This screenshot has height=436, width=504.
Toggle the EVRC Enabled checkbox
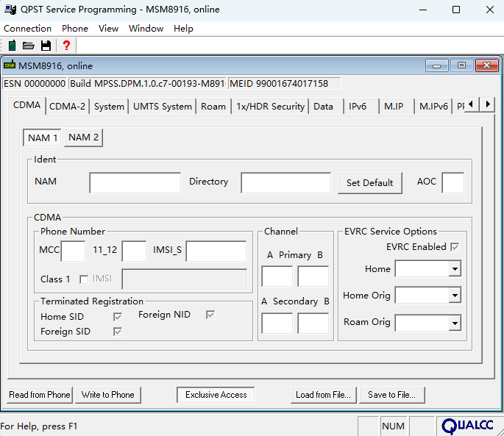455,247
